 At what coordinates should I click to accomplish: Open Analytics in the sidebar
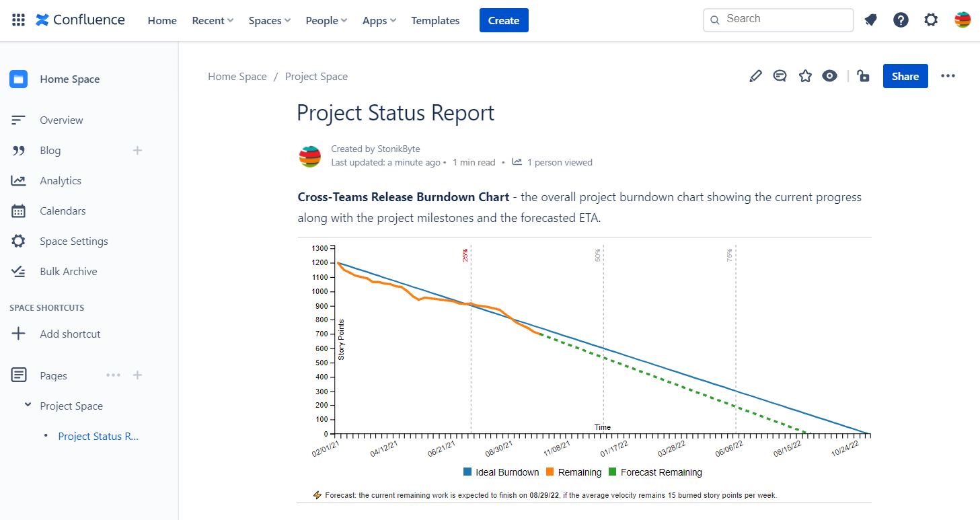click(61, 180)
